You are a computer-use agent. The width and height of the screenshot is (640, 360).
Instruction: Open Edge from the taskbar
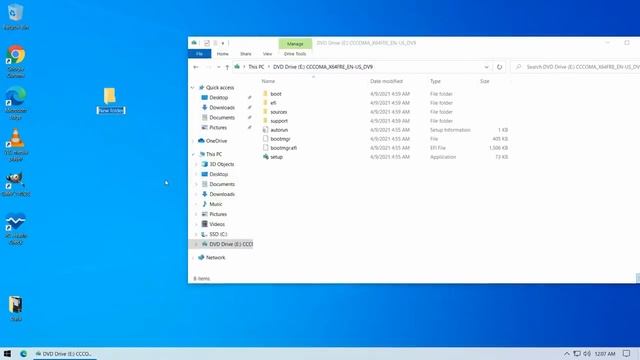tap(24, 353)
